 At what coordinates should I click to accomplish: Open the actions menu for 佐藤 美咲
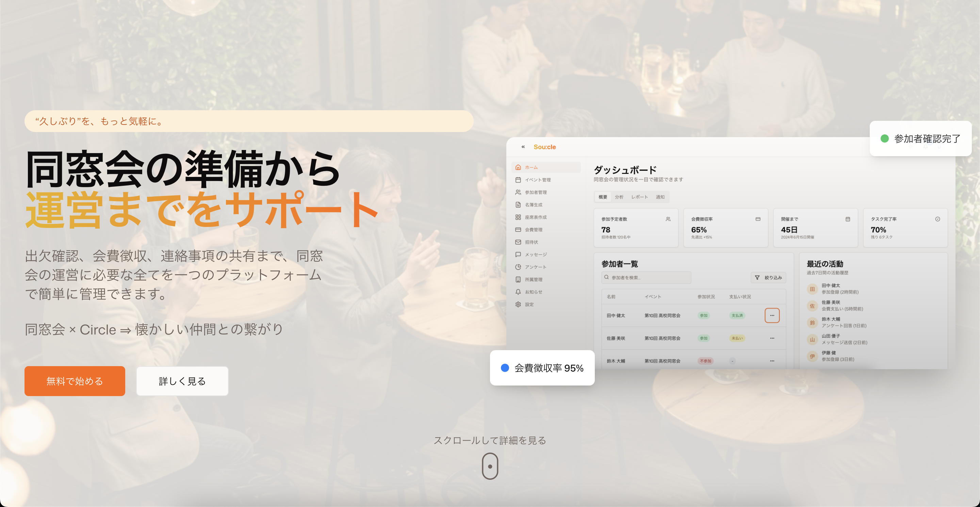click(x=772, y=338)
